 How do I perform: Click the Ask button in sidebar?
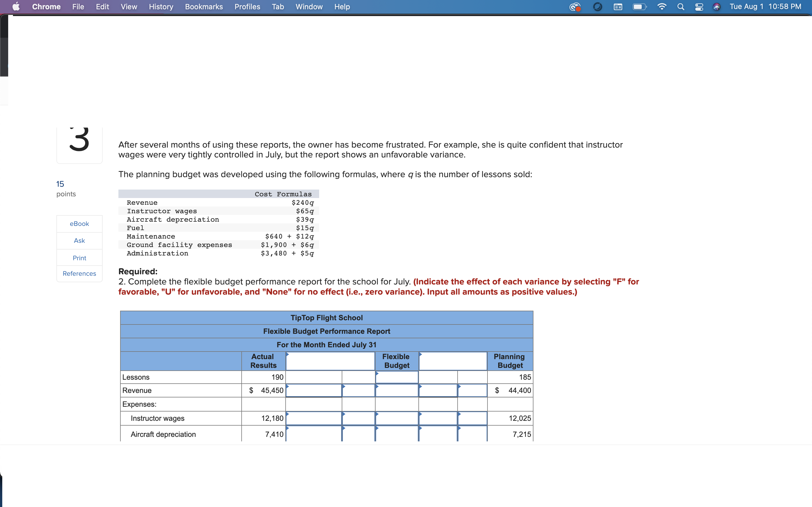[x=79, y=241]
